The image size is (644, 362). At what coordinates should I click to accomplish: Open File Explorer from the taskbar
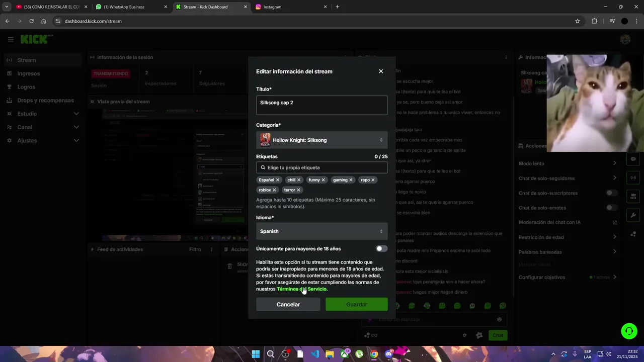pos(330,354)
